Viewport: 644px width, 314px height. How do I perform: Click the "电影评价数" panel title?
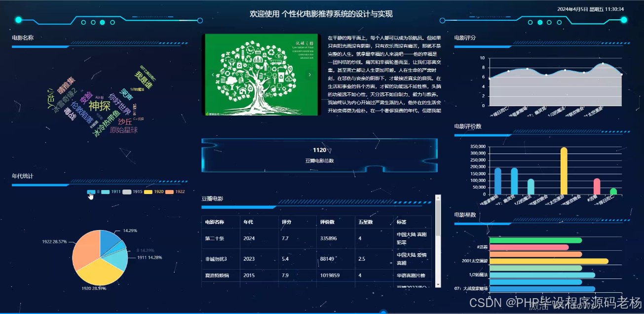[468, 126]
